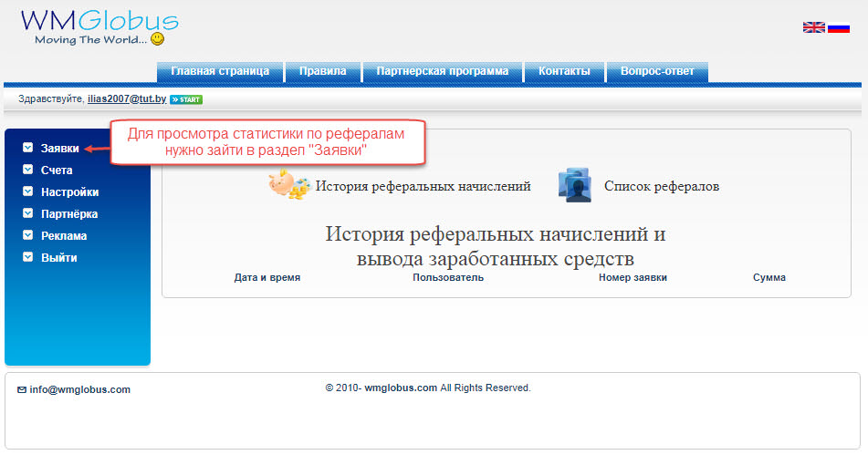
Task: Go to the Правила tab
Action: point(323,71)
